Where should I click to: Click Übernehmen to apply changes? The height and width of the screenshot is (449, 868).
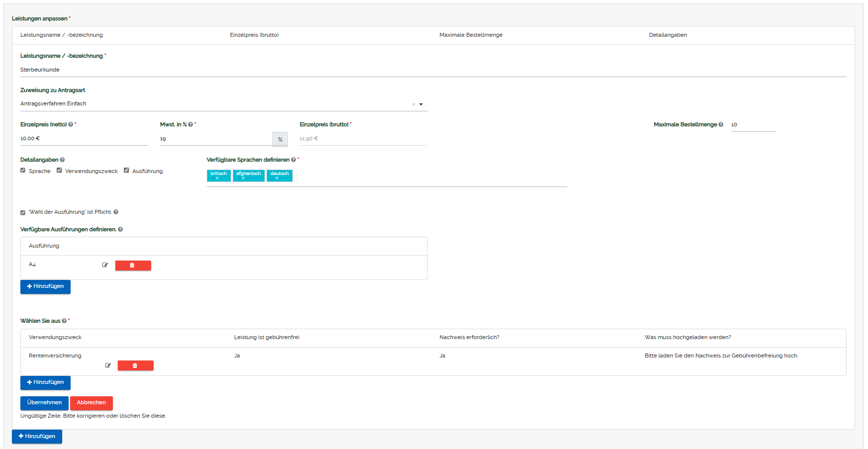tap(44, 403)
